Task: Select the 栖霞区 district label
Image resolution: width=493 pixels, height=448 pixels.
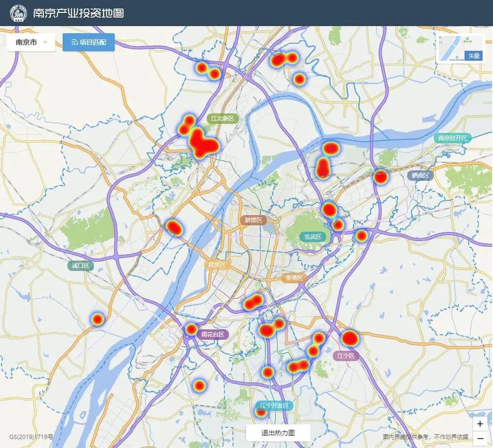Action: [421, 175]
